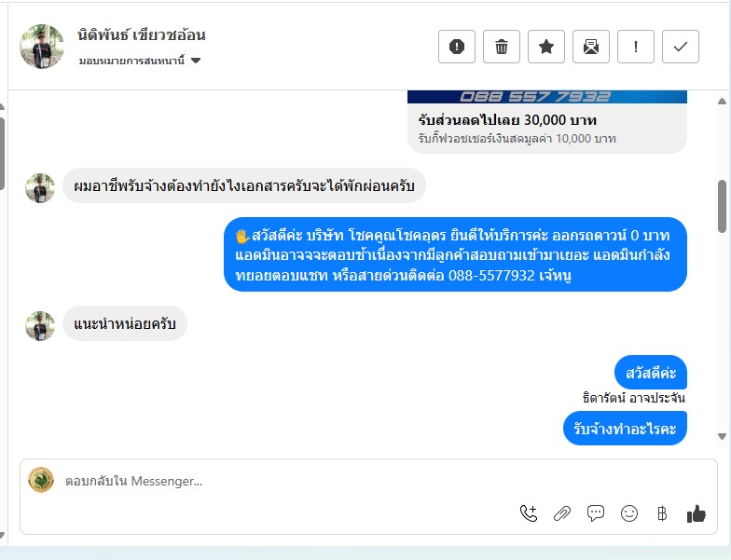Screen dimensions: 731x560
Task: Start a call using phone icon
Action: tap(529, 513)
